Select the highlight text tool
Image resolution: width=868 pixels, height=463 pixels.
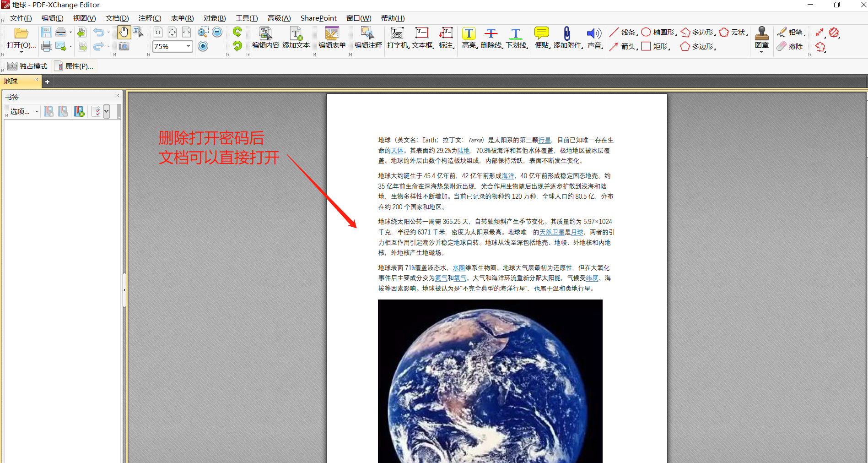469,37
